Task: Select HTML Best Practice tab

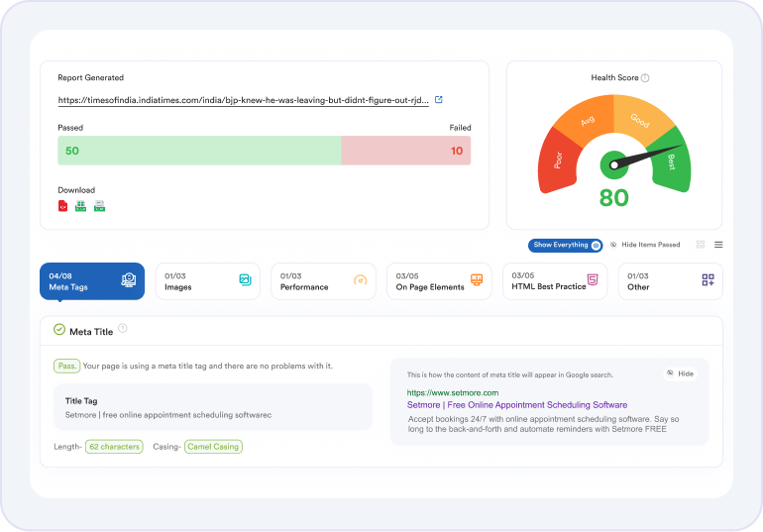Action: coord(554,281)
